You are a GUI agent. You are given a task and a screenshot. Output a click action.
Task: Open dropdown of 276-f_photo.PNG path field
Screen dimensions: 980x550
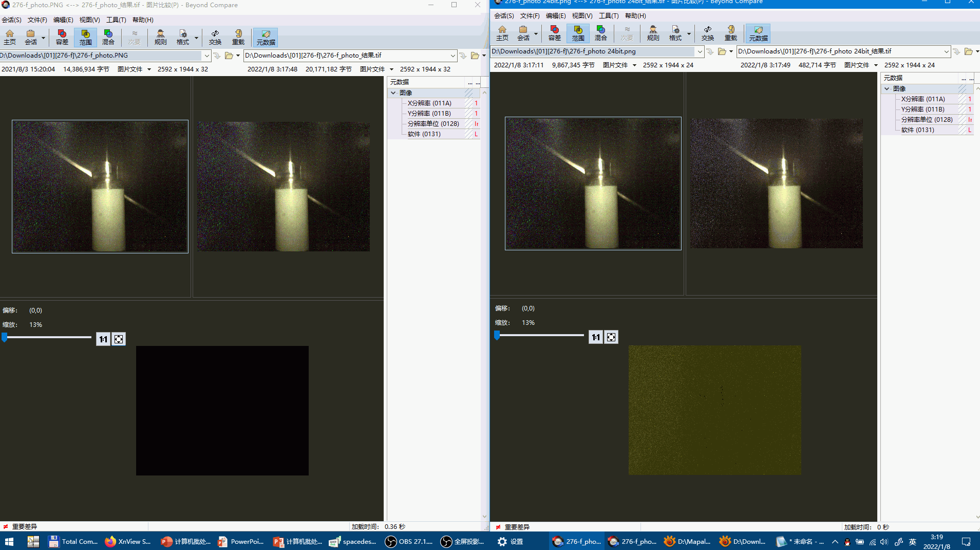tap(206, 56)
